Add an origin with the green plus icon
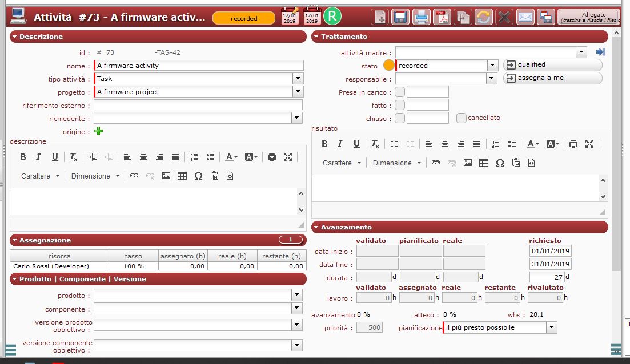 tap(99, 132)
